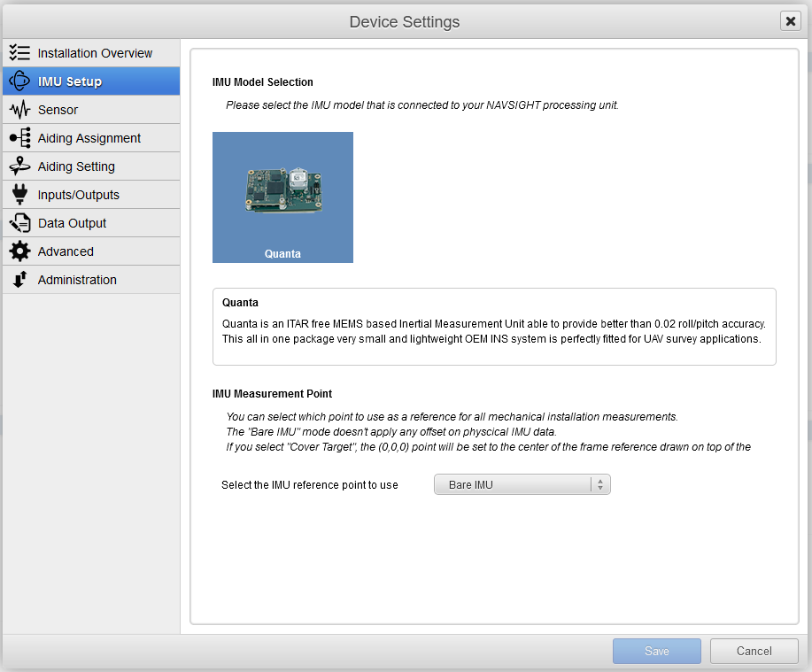Click the IMU Setup gyroscope icon

[19, 81]
